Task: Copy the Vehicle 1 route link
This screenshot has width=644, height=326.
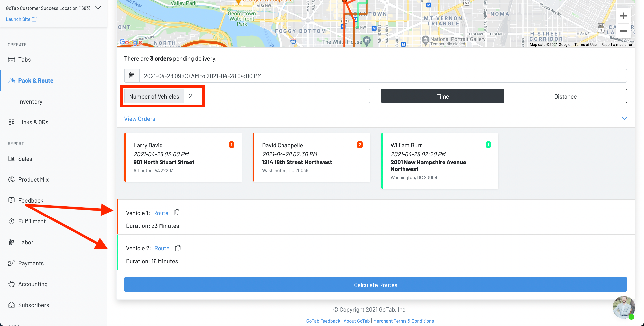Action: (x=177, y=212)
